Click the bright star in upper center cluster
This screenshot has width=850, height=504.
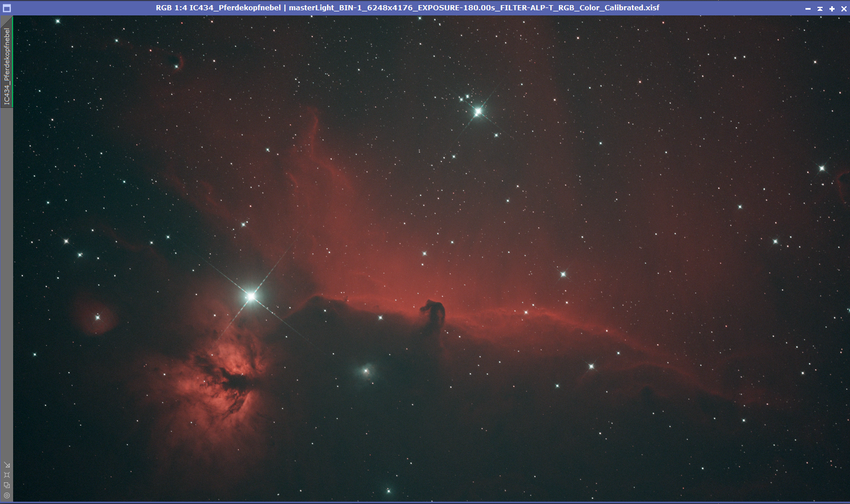point(478,112)
